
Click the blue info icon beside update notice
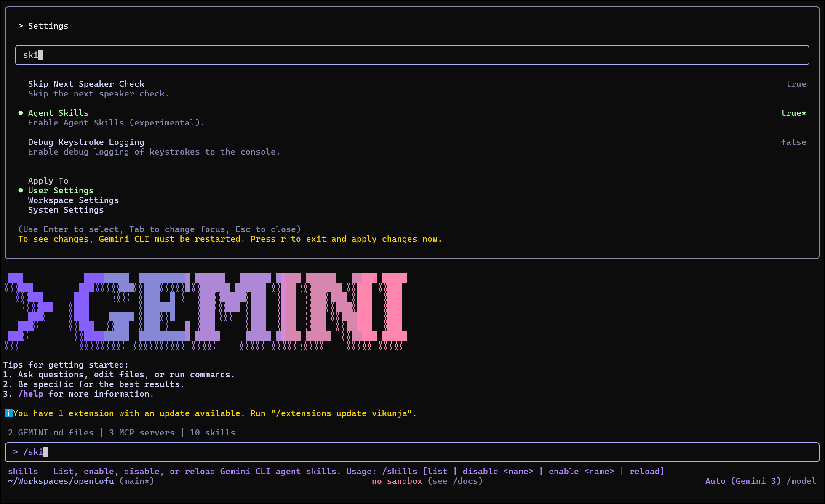(8, 413)
